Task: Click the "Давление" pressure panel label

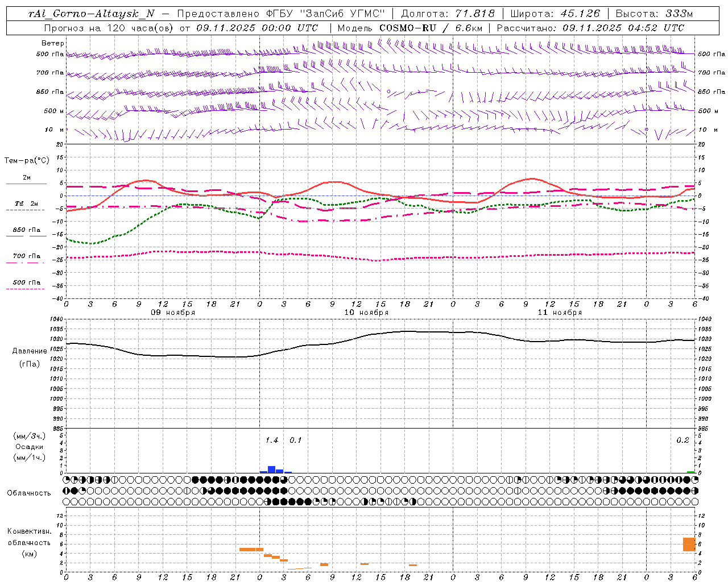Action: (30, 351)
